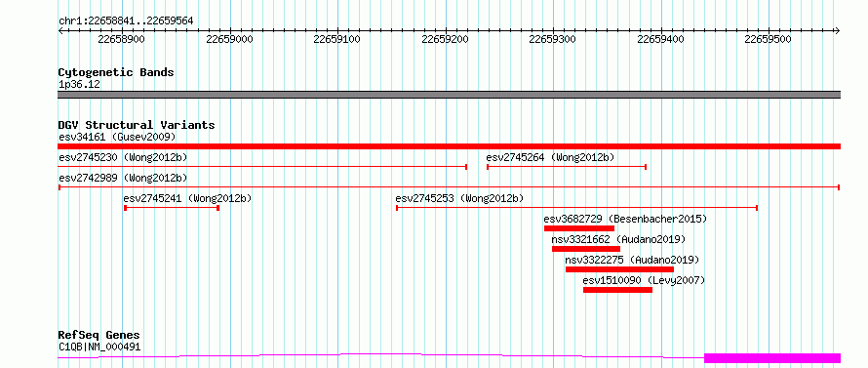Screen dimensions: 868x368
Task: Click the C1QB|NM_000491 gene label
Action: [99, 348]
